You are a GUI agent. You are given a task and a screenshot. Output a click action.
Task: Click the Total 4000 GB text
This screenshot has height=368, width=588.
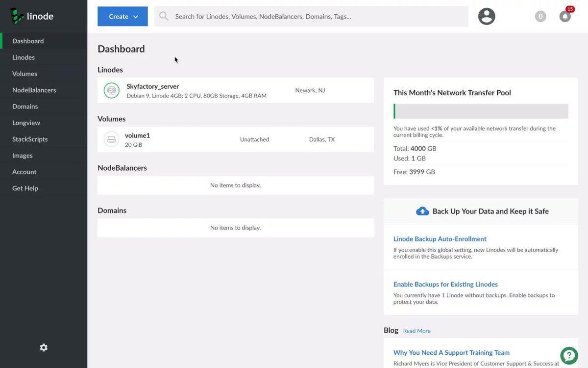tap(415, 149)
